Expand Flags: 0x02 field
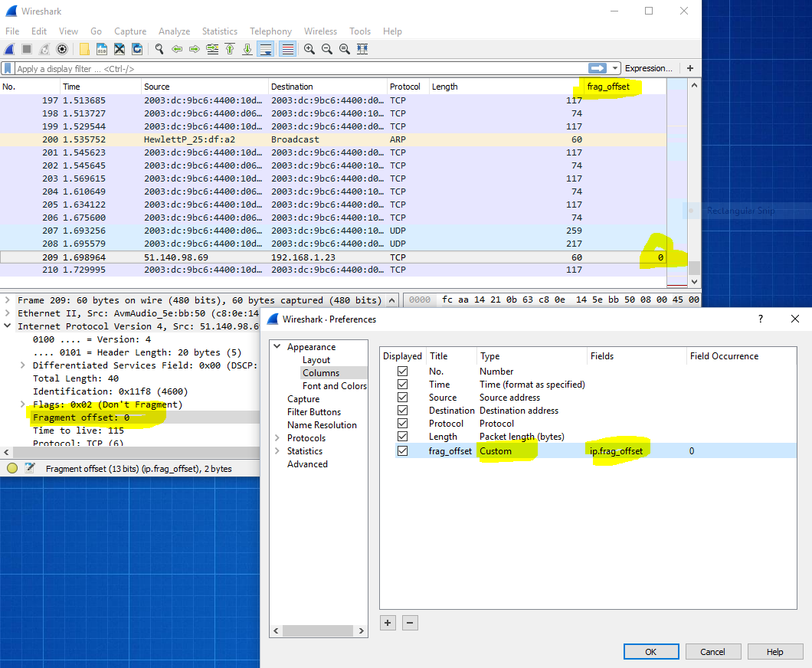Screen dimensions: 812x668 (22, 404)
